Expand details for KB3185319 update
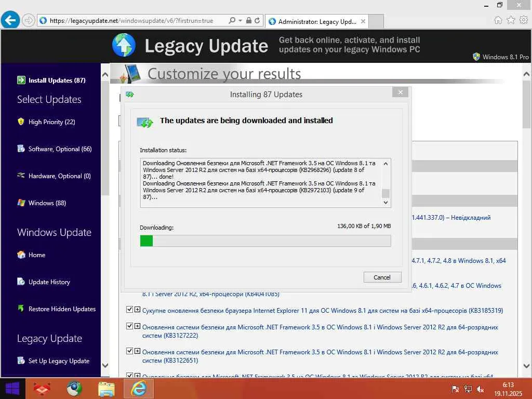This screenshot has width=532, height=399. (x=137, y=309)
